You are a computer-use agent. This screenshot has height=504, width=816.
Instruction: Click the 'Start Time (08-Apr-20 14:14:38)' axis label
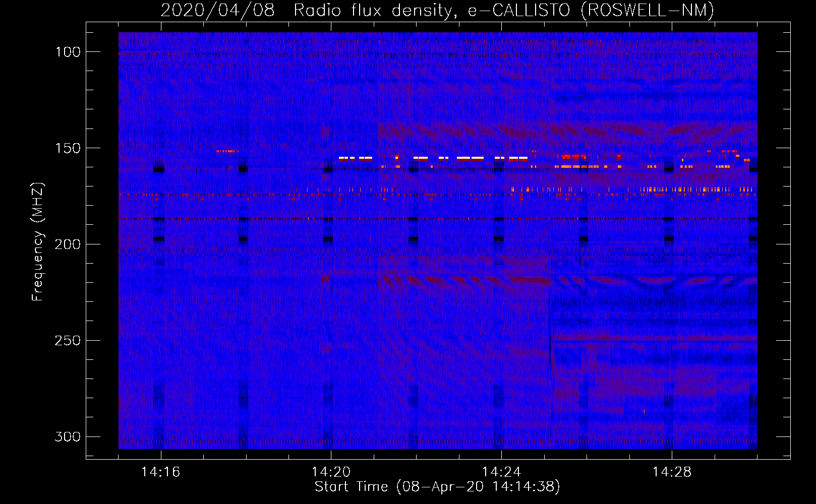pos(437,487)
